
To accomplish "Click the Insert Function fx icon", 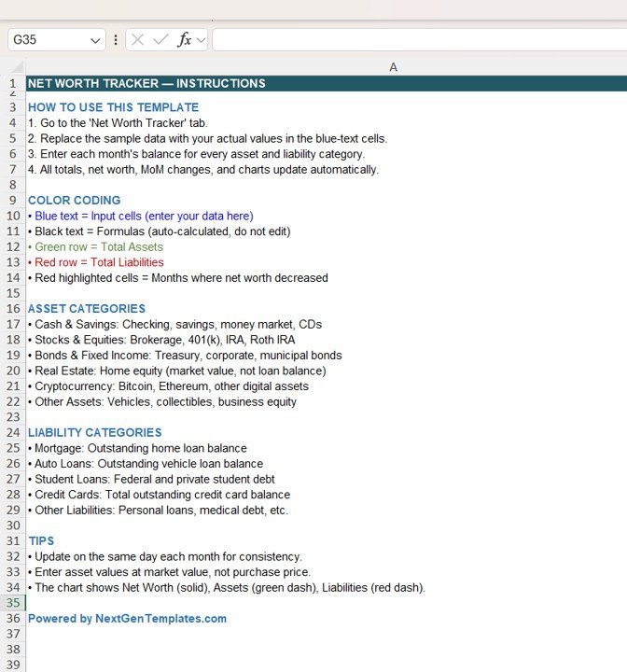I will (x=185, y=39).
